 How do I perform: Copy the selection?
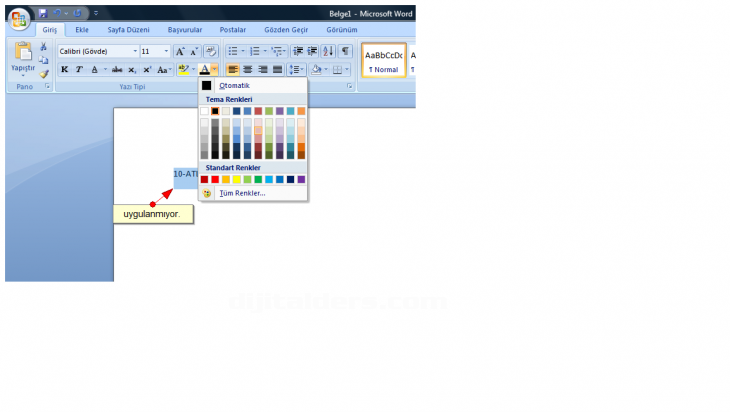tap(44, 60)
